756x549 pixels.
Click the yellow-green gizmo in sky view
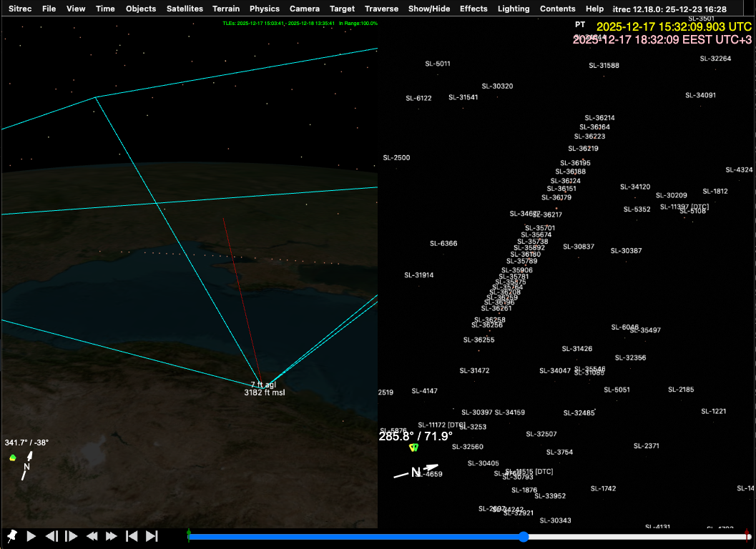pyautogui.click(x=413, y=447)
